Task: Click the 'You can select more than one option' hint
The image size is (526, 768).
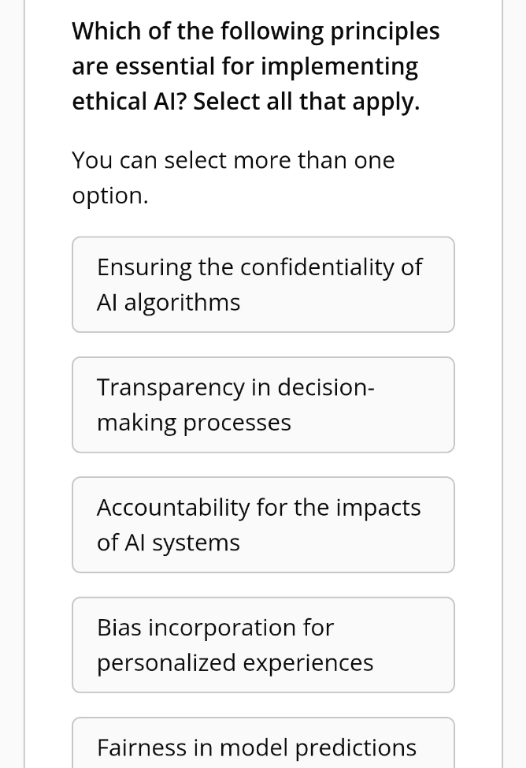Action: (233, 177)
